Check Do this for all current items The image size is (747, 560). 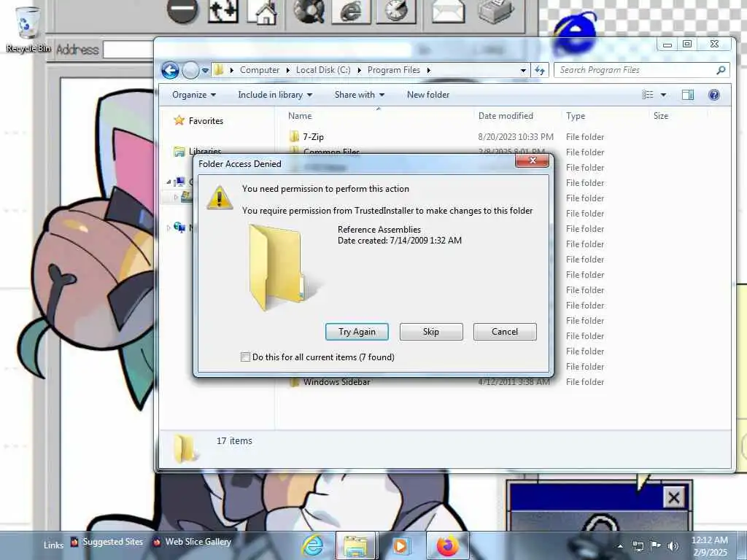tap(245, 357)
